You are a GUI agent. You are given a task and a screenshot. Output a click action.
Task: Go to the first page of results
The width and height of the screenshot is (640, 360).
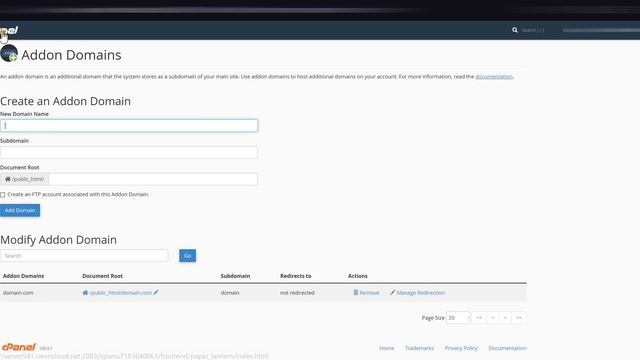(479, 318)
